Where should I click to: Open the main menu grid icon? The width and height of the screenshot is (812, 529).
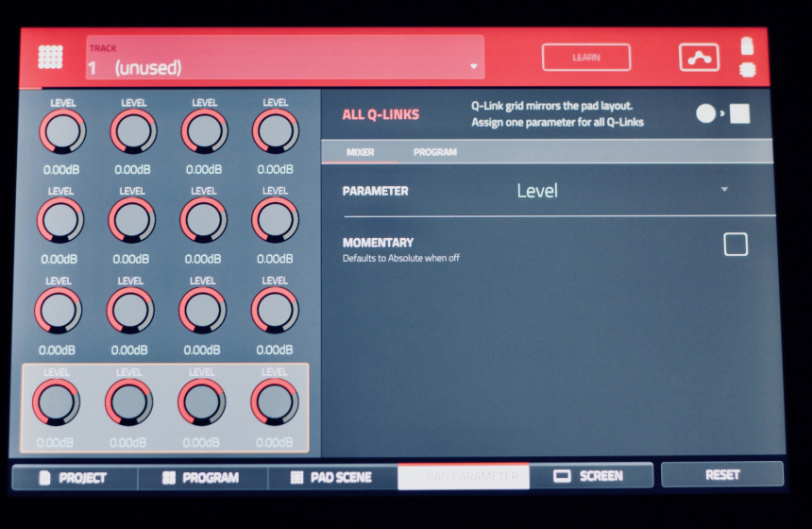pos(50,57)
